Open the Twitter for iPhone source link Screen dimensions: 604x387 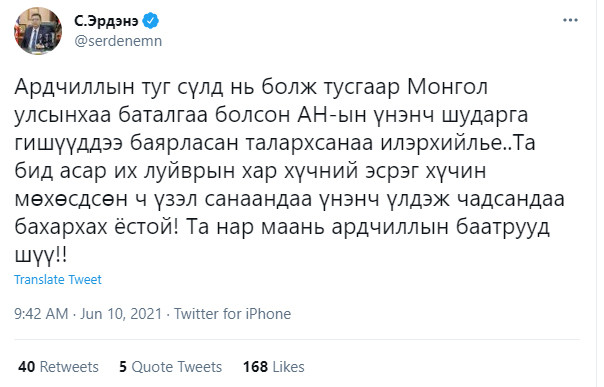coord(232,313)
